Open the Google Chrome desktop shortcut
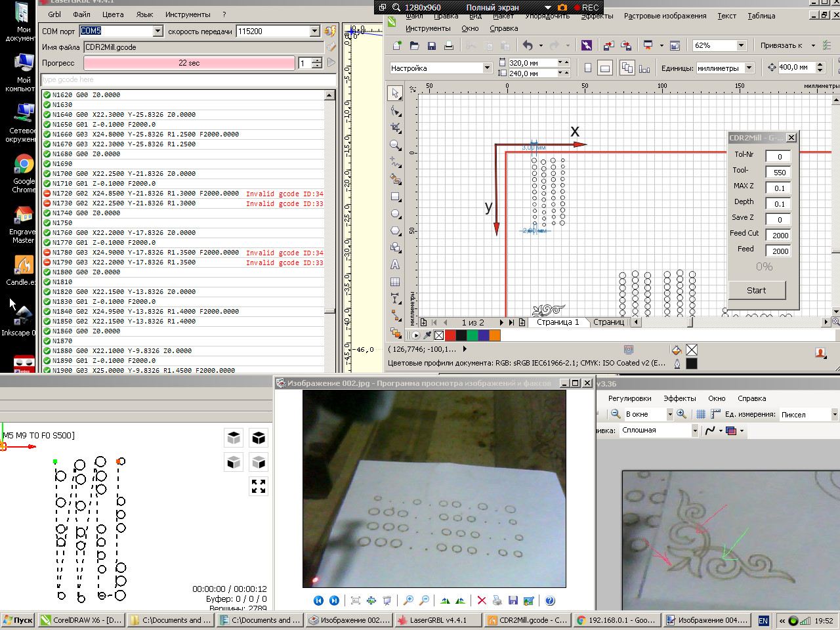 (24, 173)
